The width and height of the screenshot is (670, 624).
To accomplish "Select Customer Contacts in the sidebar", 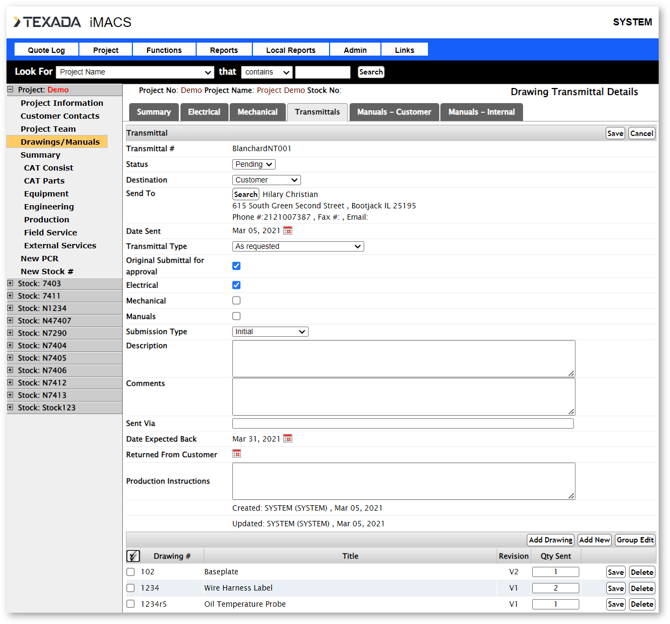I will (60, 116).
